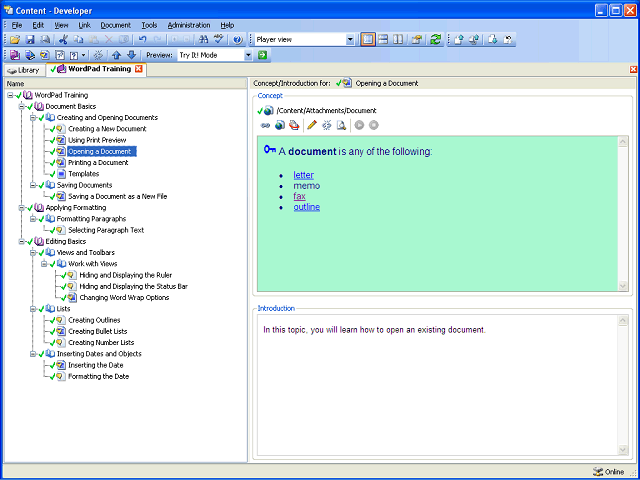Click the Name column header

pyautogui.click(x=126, y=84)
